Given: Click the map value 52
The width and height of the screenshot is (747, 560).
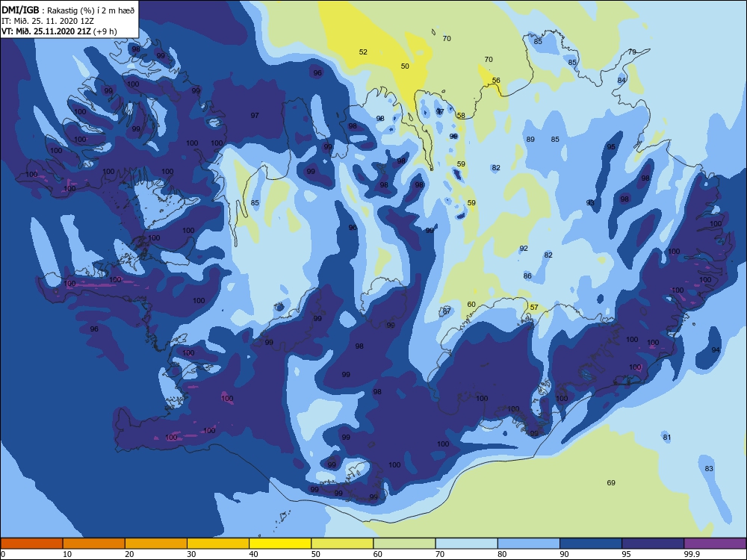Looking at the screenshot, I should click(x=363, y=52).
